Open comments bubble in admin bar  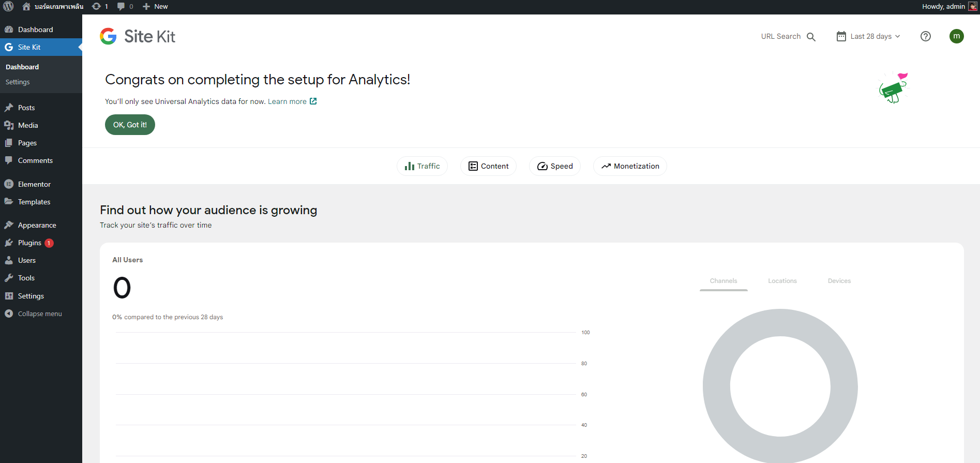125,6
